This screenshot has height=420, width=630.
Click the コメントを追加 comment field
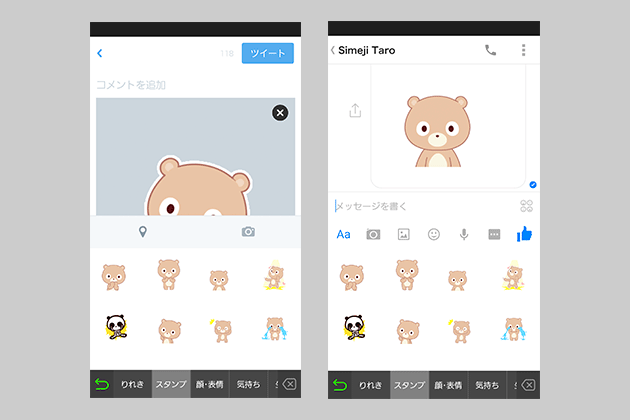click(140, 86)
